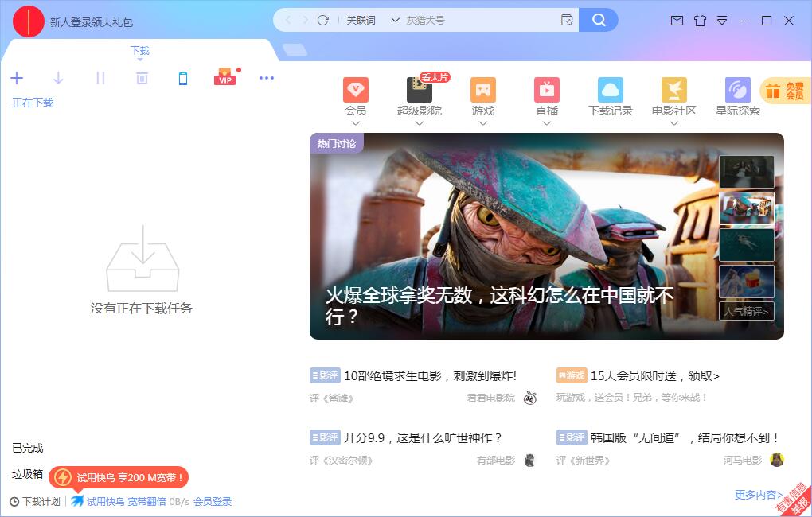Expand the 关联词 search type dropdown

pos(395,20)
